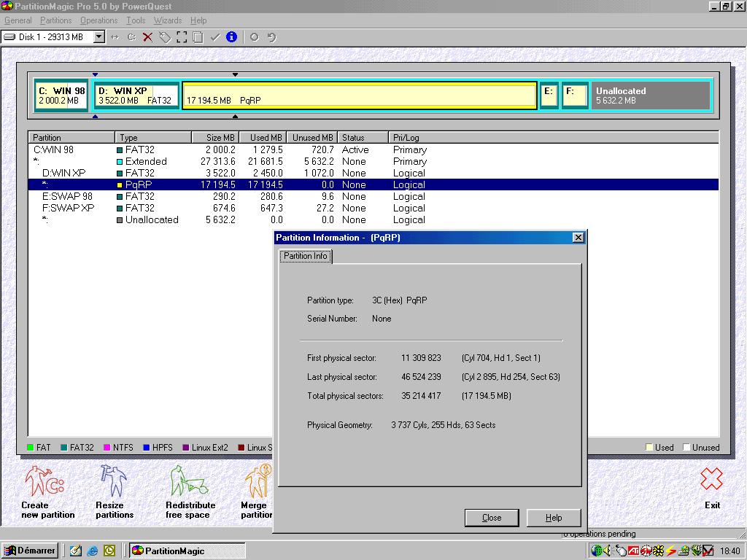Screen dimensions: 747x560
Task: Open the Tools menu
Action: pyautogui.click(x=136, y=20)
